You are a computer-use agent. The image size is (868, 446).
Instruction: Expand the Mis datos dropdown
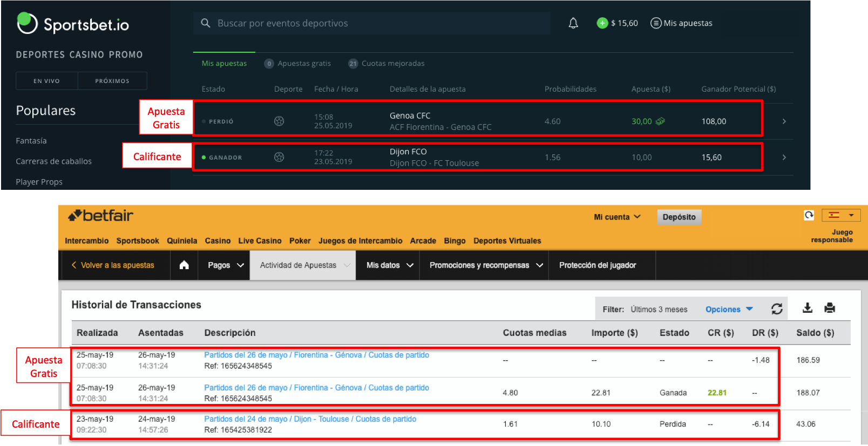click(x=390, y=265)
